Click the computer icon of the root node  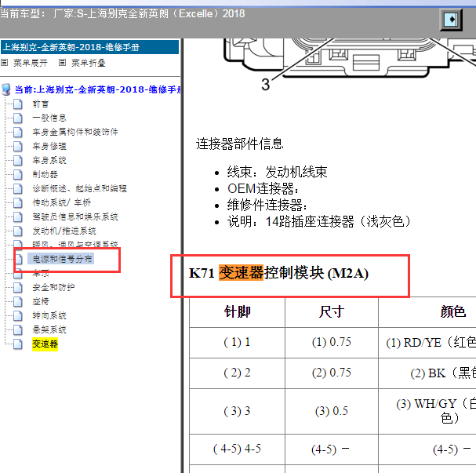(x=6, y=89)
